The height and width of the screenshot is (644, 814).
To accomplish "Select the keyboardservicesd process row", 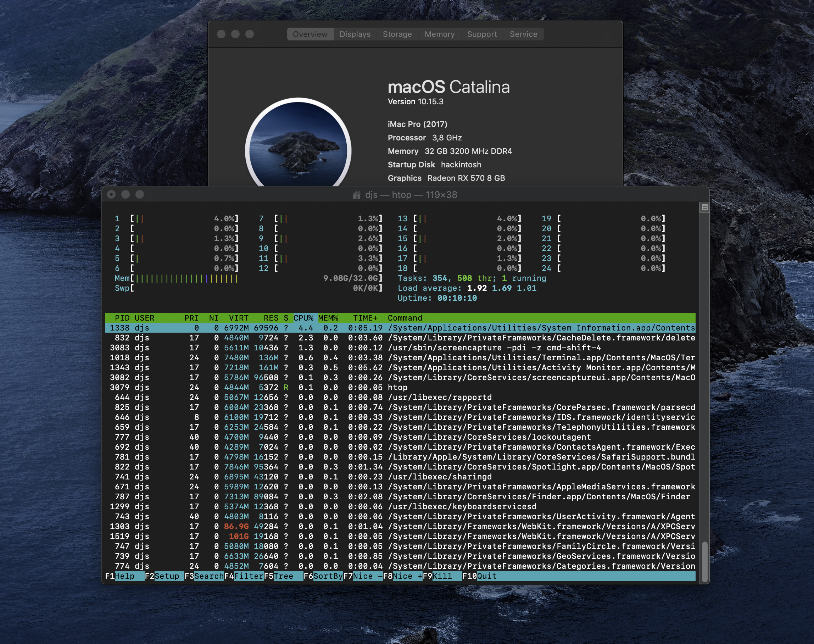I will 400,506.
